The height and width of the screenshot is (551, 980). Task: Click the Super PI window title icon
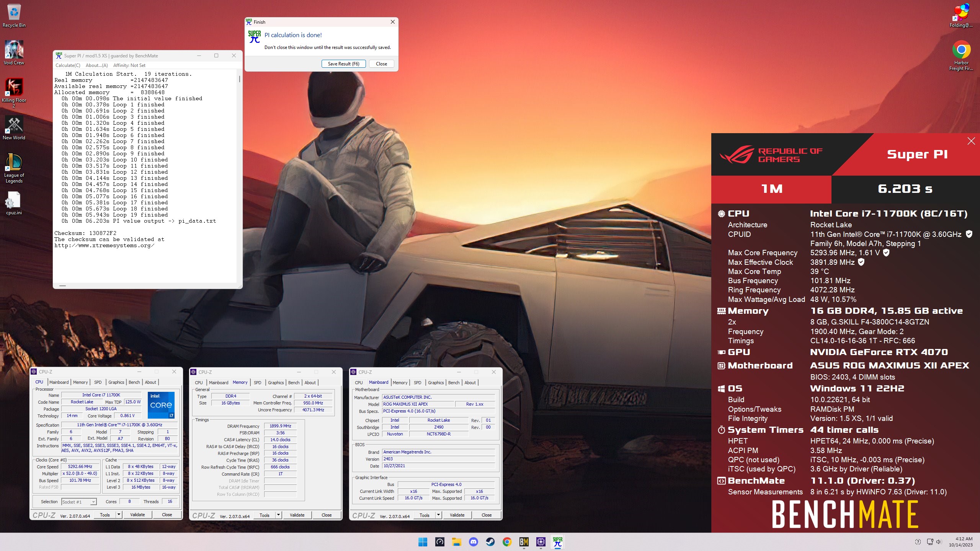59,55
